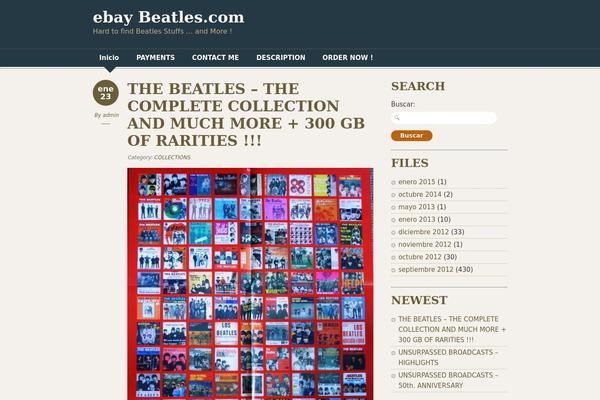Viewport: 600px width, 400px height.
Task: Open newest post The Beatles Complete Collection
Action: 452,329
